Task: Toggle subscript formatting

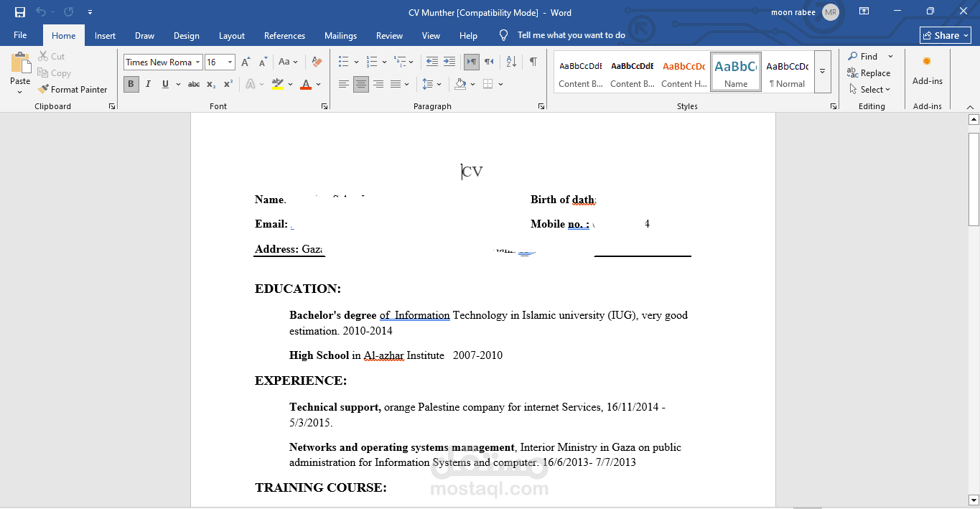Action: click(211, 84)
